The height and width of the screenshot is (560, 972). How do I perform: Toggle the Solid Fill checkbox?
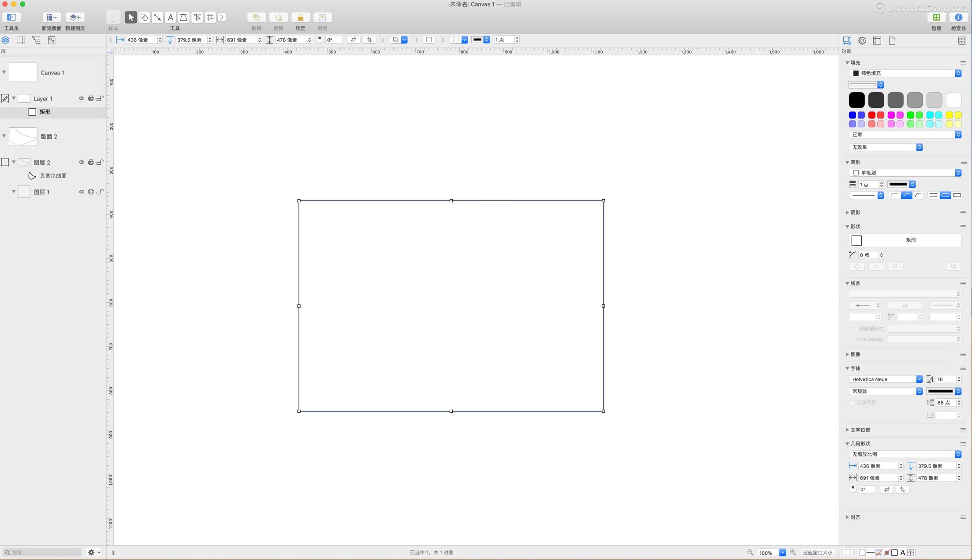[856, 73]
